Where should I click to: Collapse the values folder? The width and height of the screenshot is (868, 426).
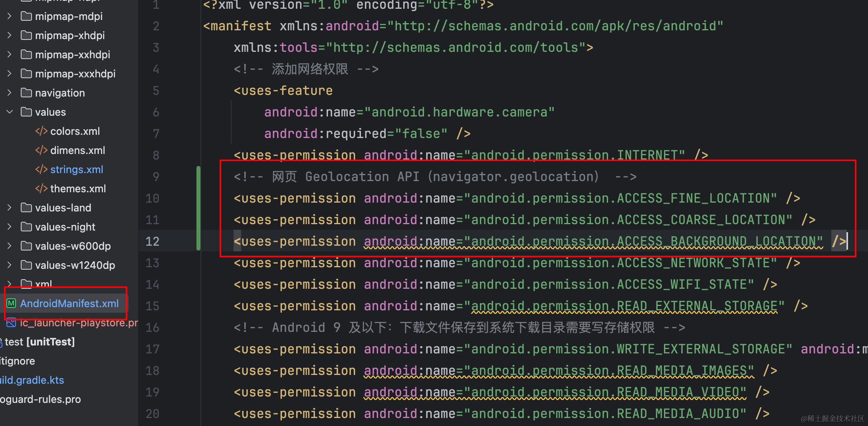(10, 112)
